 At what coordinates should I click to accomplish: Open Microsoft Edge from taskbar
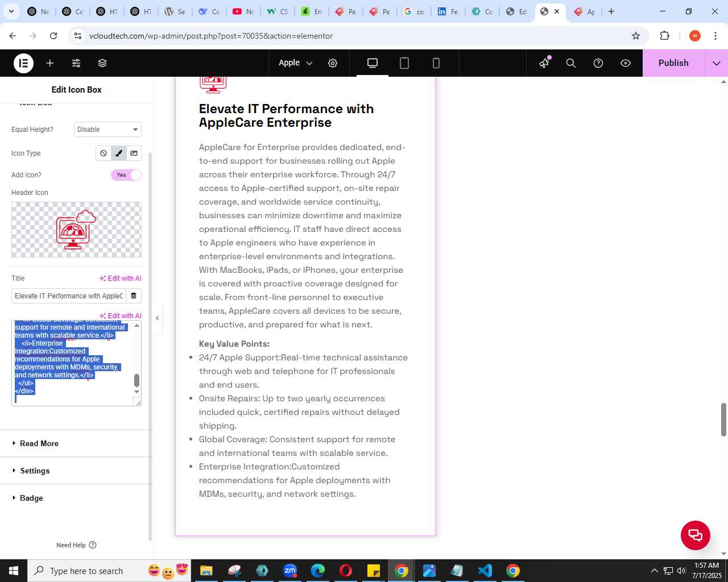(318, 571)
